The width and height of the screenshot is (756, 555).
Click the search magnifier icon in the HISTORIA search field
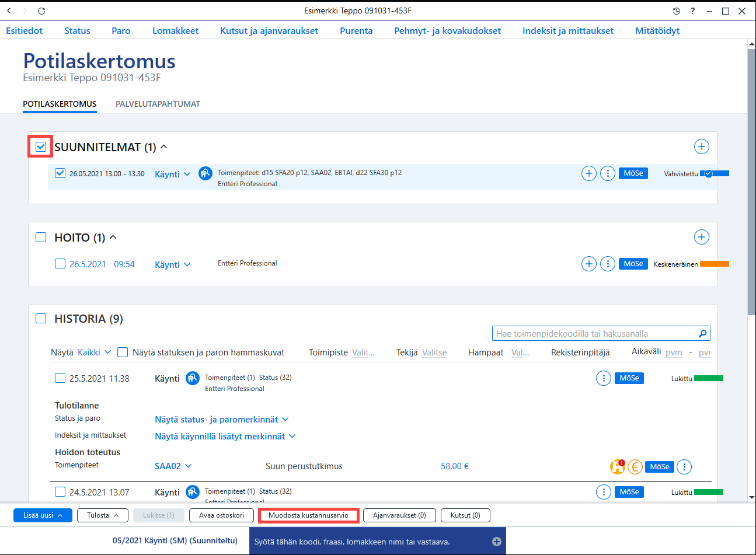(x=703, y=334)
